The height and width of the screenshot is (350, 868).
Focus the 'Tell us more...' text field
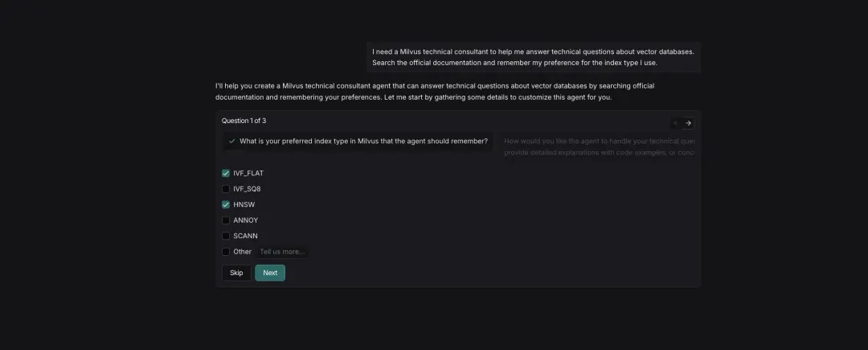(282, 252)
